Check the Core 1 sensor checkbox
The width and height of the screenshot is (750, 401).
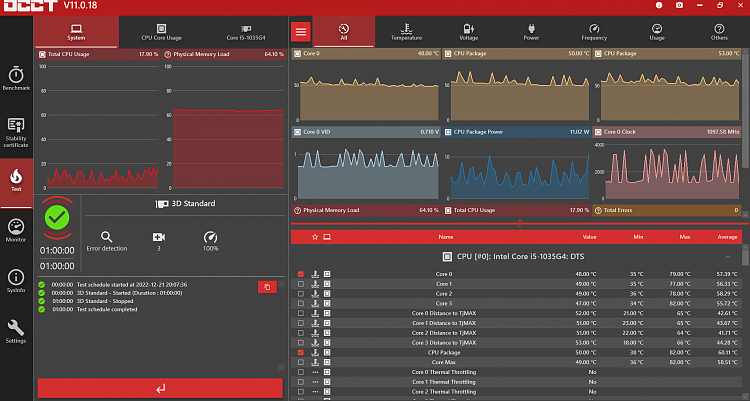tap(301, 284)
